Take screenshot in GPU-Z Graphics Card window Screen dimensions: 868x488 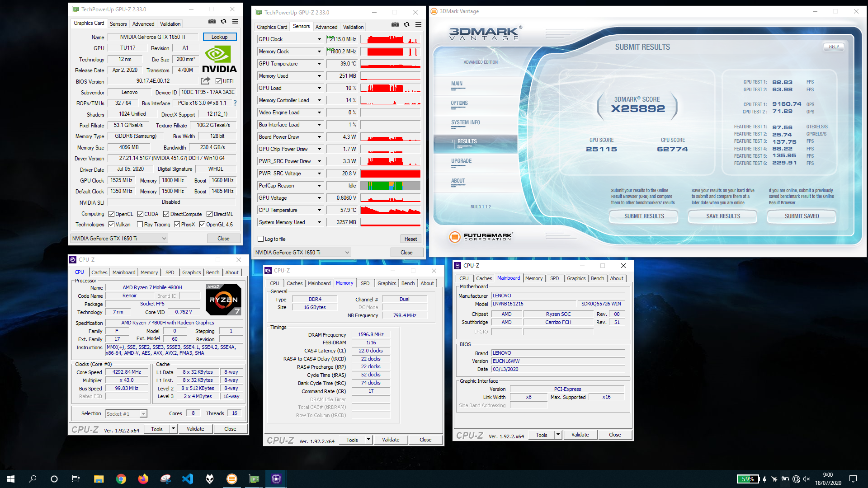(x=212, y=21)
